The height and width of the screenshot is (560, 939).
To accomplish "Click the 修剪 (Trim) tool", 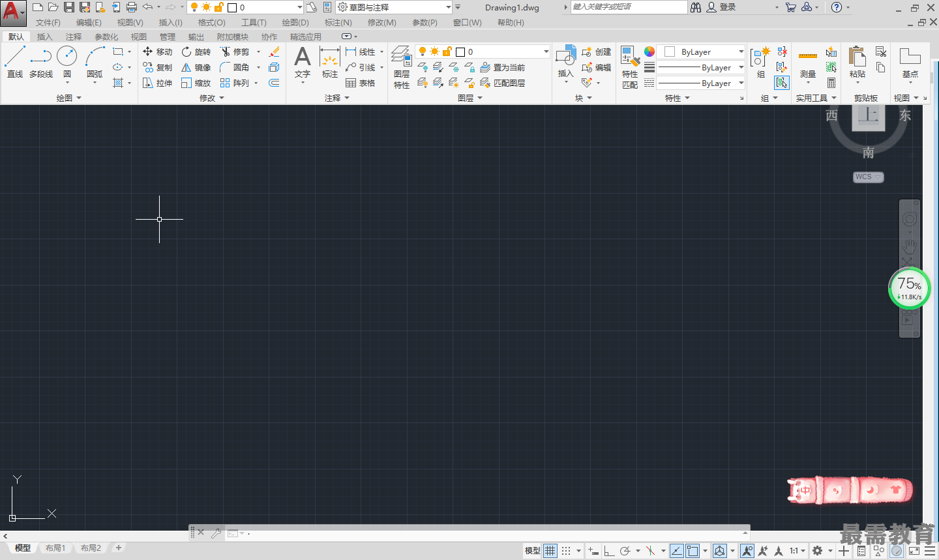I will point(235,52).
